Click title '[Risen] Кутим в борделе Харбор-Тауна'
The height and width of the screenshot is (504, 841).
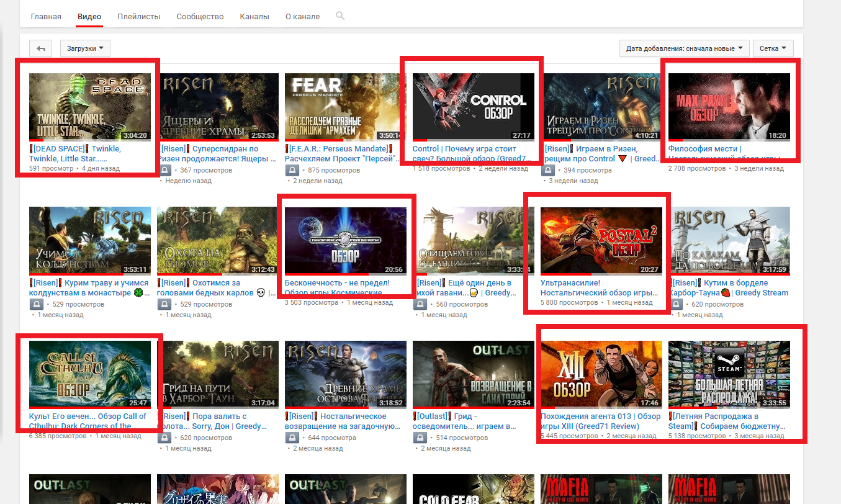tap(729, 287)
